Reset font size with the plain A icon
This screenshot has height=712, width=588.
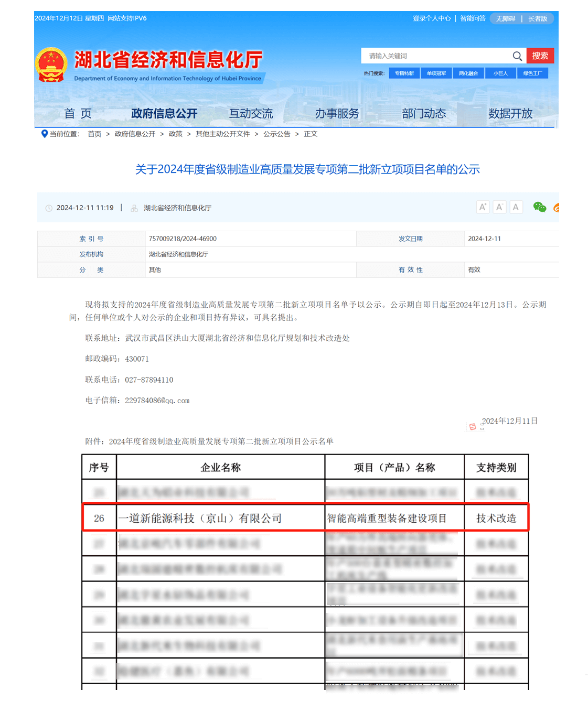pyautogui.click(x=516, y=207)
